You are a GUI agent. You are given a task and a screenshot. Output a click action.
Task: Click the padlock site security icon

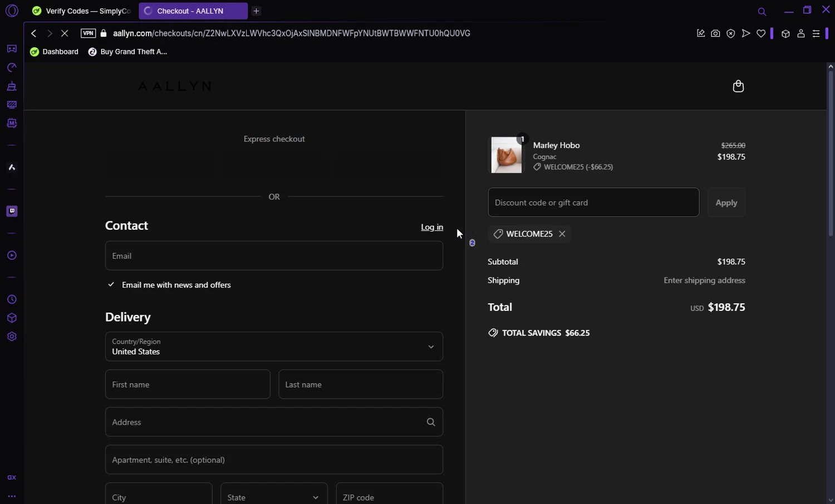coord(104,33)
